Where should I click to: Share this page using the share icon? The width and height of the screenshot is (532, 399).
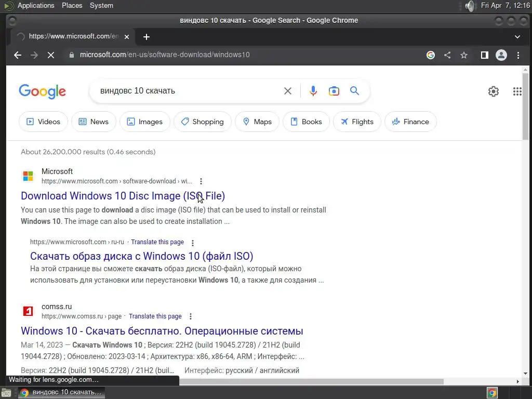click(x=447, y=55)
